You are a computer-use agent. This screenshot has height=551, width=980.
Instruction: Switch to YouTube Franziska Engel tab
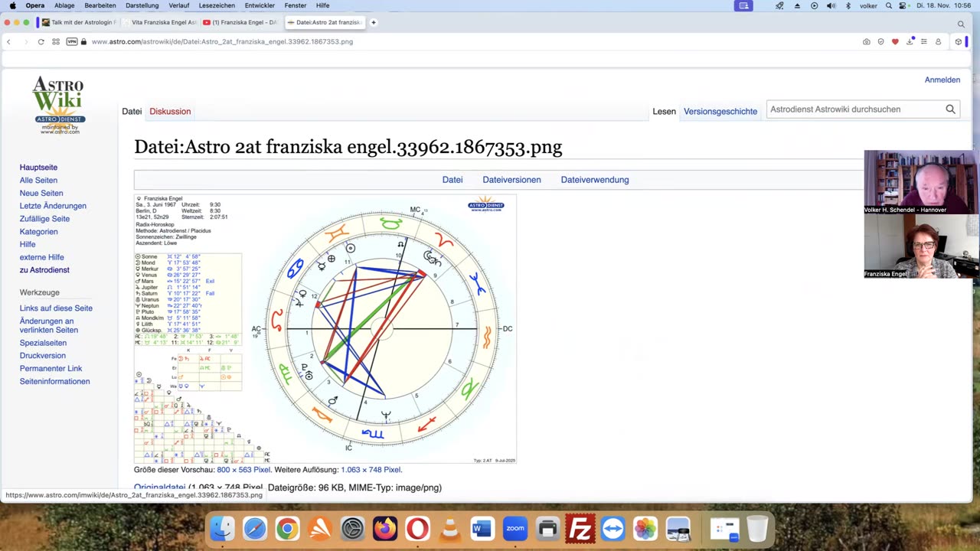[240, 22]
